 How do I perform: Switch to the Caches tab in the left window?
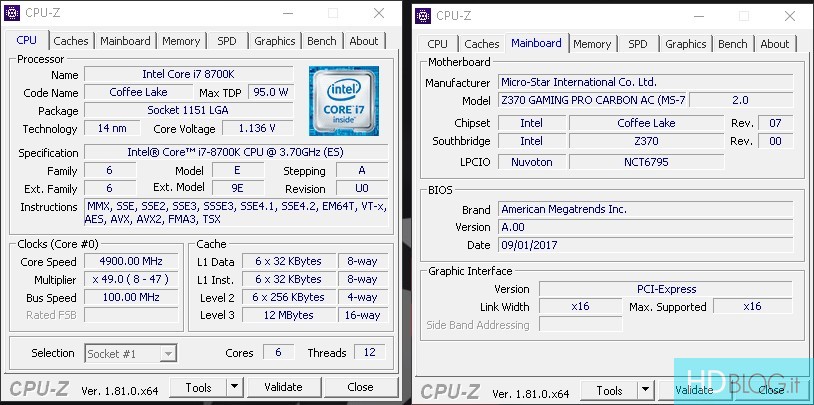click(x=71, y=41)
